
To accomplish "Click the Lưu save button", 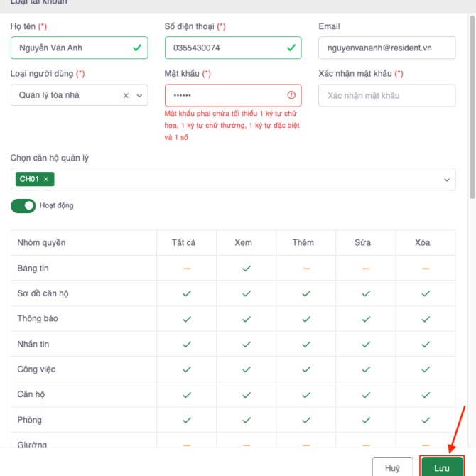I will coord(442,468).
